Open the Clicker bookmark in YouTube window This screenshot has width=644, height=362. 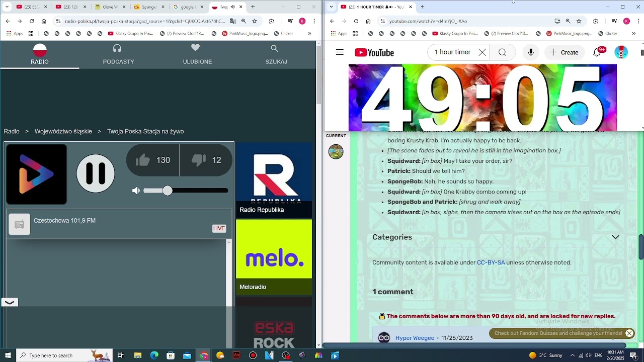[607, 34]
